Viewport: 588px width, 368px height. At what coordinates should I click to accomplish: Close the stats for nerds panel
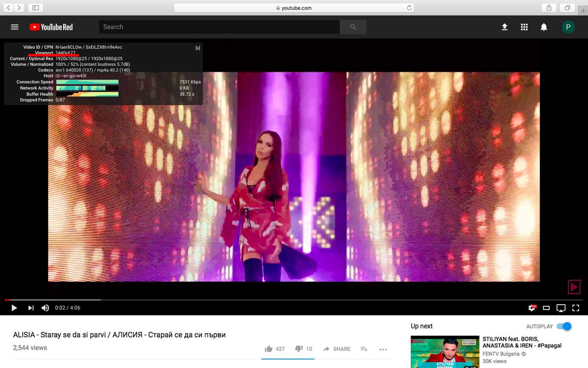click(197, 48)
